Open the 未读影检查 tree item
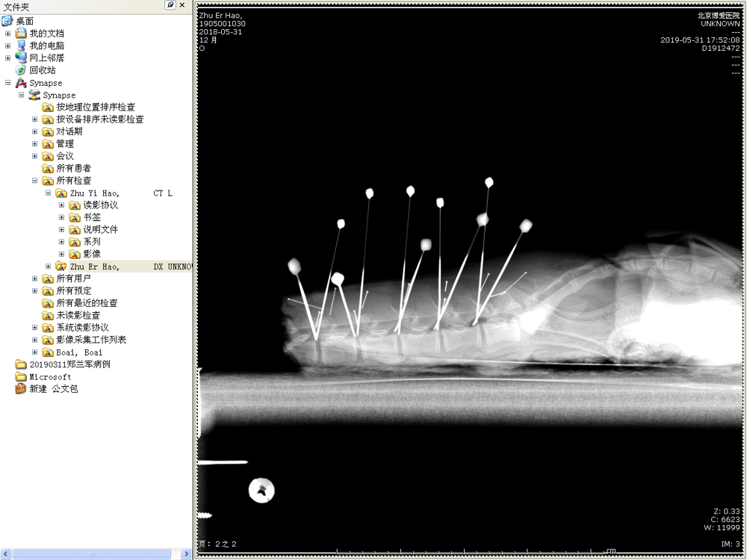The width and height of the screenshot is (747, 560). tap(78, 315)
